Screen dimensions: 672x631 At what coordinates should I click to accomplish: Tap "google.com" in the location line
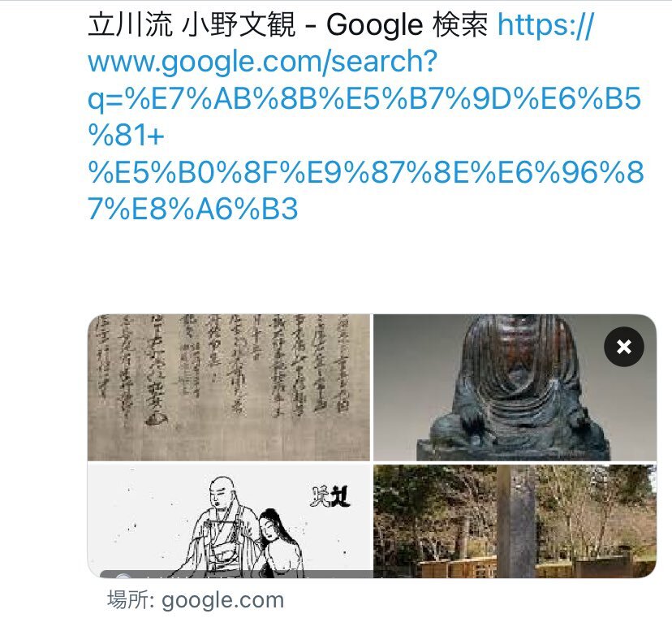[x=222, y=600]
